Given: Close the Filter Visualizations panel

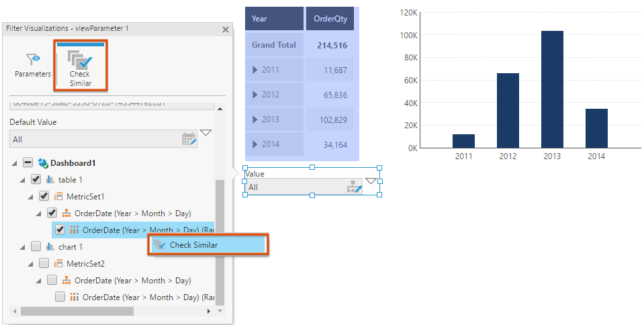Looking at the screenshot, I should [226, 30].
